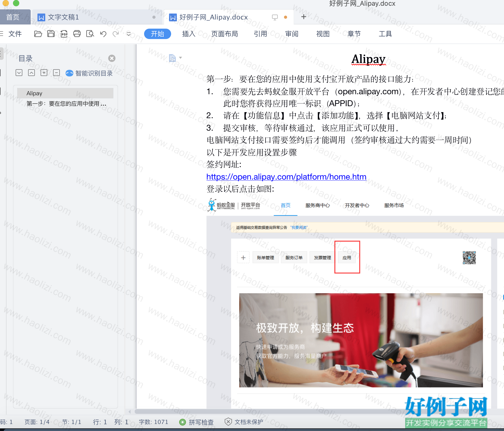This screenshot has width=504, height=431.
Task: Switch to the 首页 tab
Action: point(13,17)
